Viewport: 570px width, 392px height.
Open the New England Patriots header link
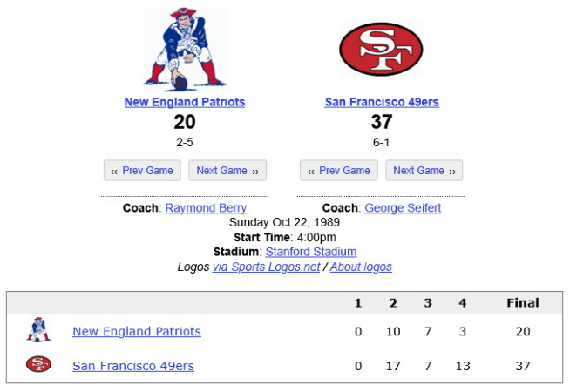click(185, 102)
